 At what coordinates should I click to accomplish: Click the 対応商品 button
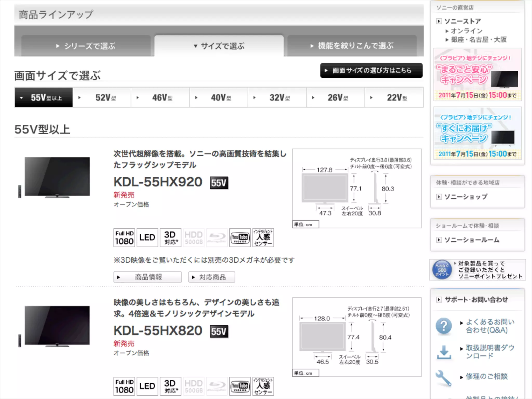[211, 277]
